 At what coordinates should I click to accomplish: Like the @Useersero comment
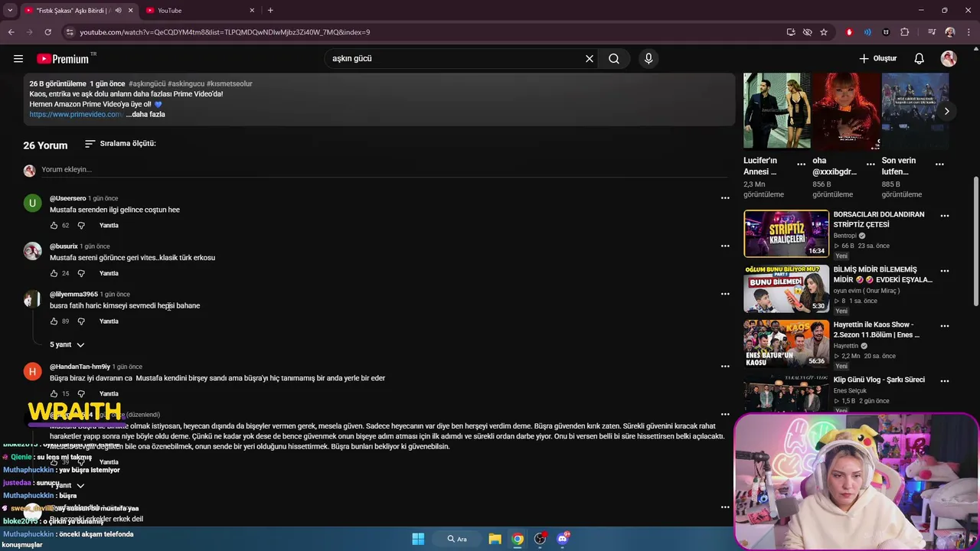pos(54,225)
